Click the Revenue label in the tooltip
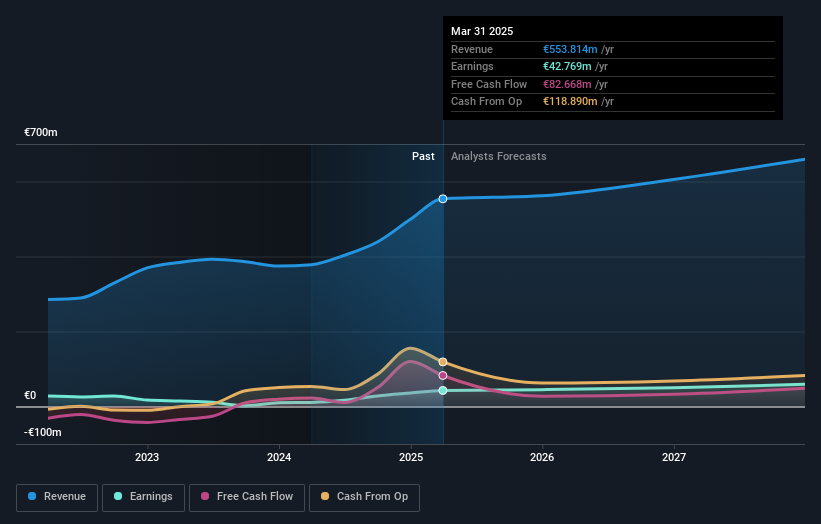 click(472, 49)
